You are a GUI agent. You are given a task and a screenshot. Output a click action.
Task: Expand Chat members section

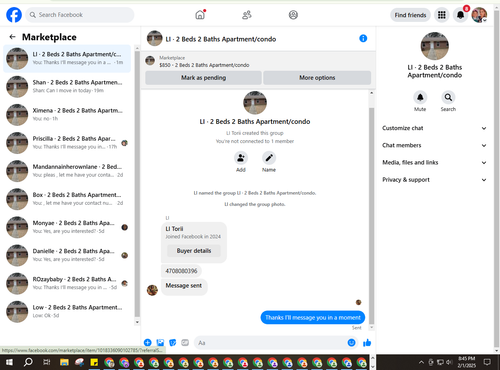point(434,145)
